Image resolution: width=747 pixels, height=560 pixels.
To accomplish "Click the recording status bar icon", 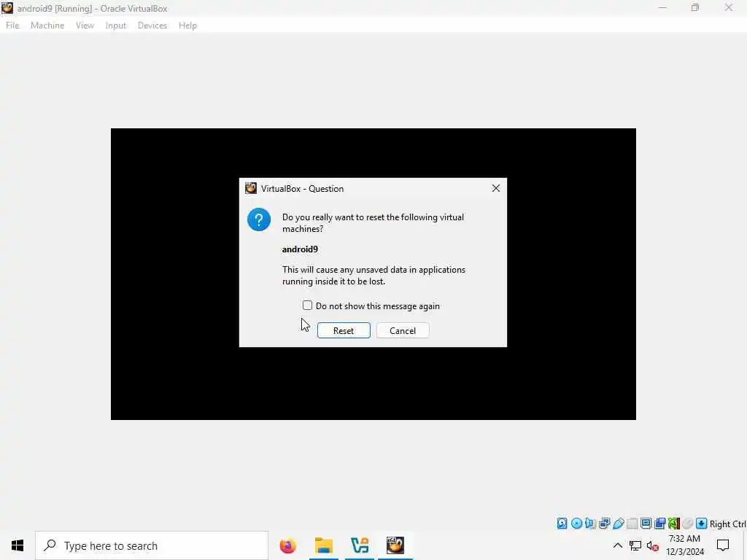I will (659, 524).
